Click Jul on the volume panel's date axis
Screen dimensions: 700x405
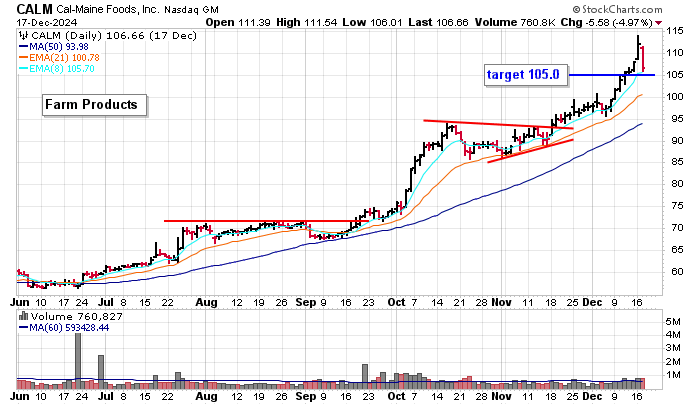pyautogui.click(x=106, y=396)
